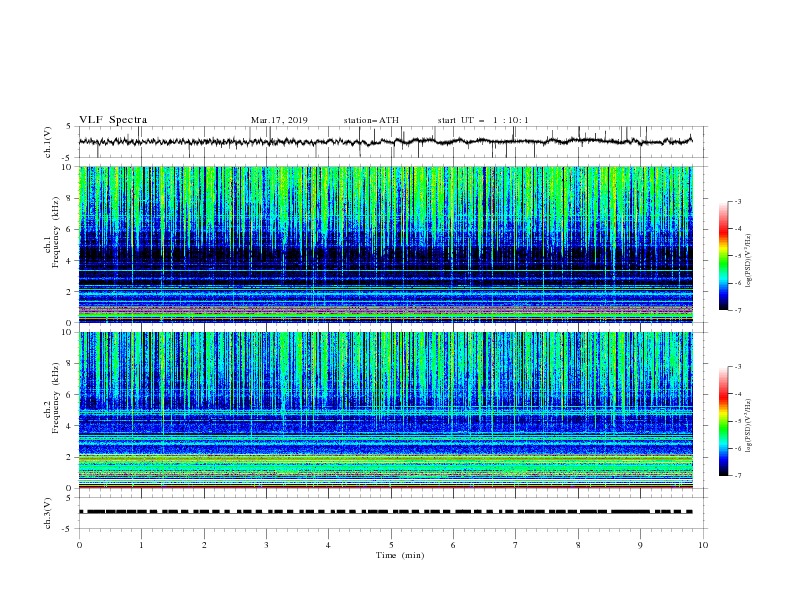
Task: Click the "Time (min)" axis title
Action: point(400,555)
